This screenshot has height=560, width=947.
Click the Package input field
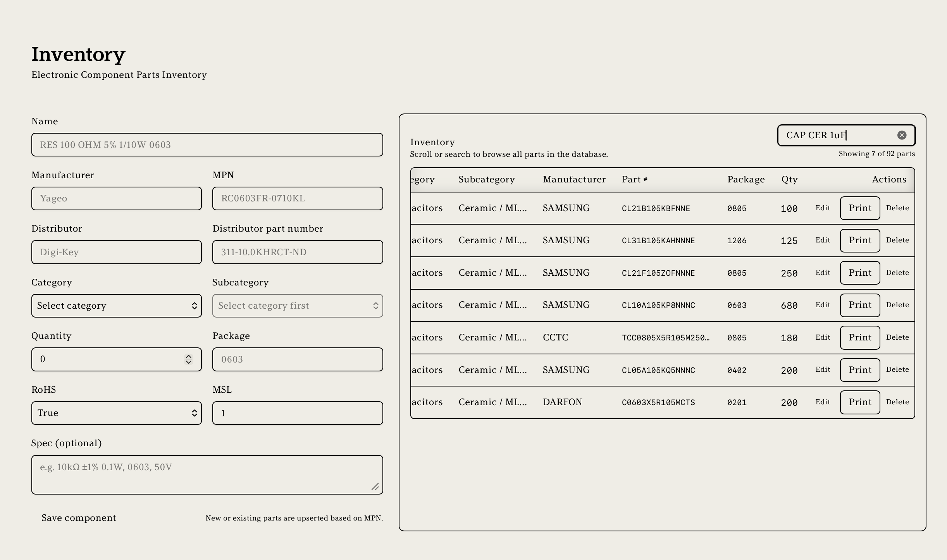[x=298, y=359]
